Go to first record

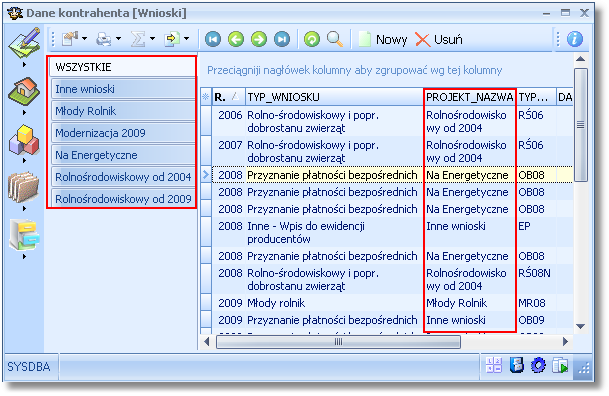(213, 39)
